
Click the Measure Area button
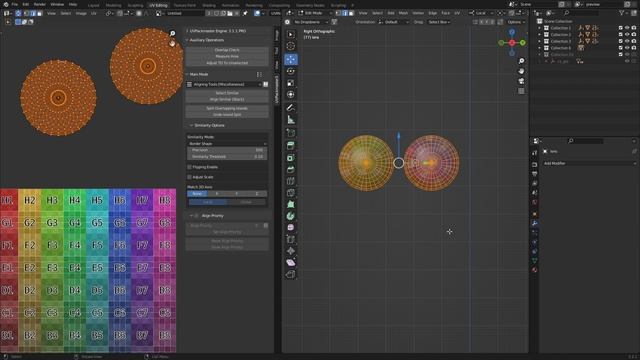227,56
